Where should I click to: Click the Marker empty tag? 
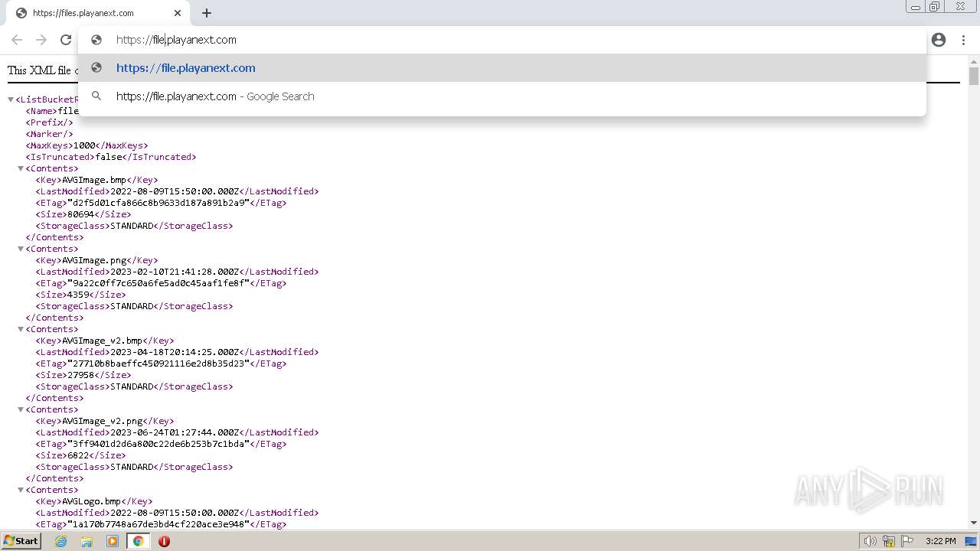50,134
